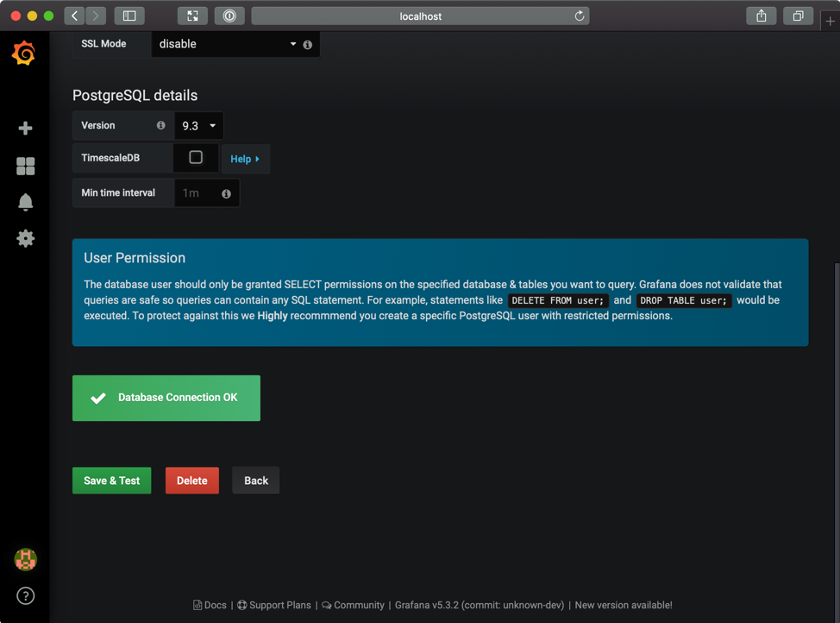840x623 pixels.
Task: Click the browser forward arrow
Action: click(x=96, y=16)
